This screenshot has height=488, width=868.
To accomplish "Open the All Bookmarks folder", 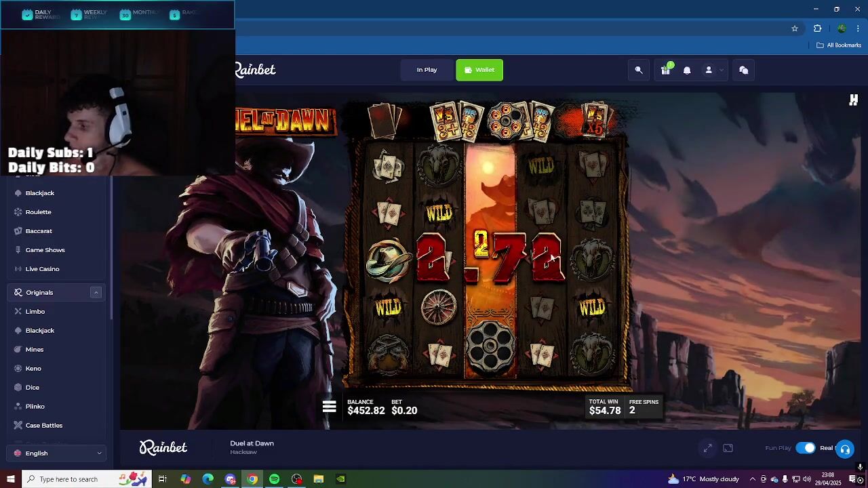I will (x=839, y=45).
